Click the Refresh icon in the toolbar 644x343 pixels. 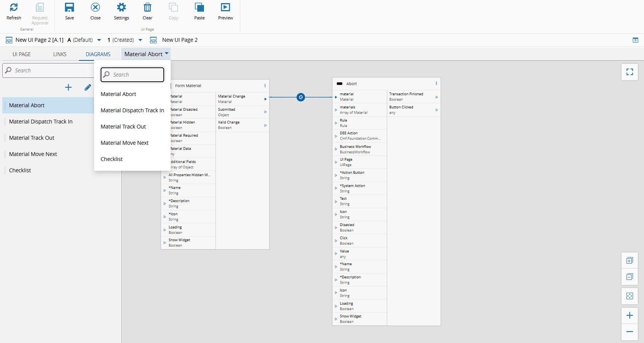[x=14, y=8]
